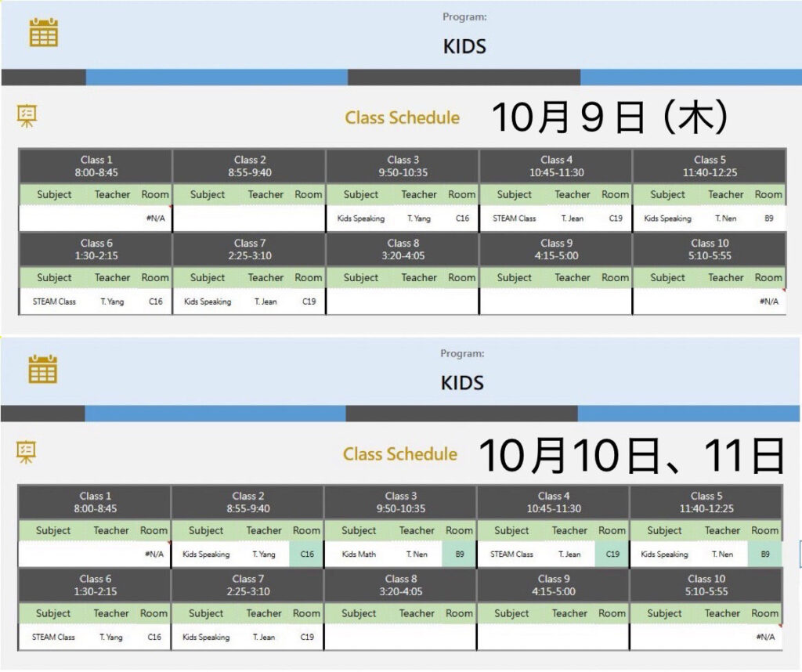The width and height of the screenshot is (802, 672).
Task: Click the #N/A cell under Class 1 in the top schedule
Action: [x=155, y=219]
